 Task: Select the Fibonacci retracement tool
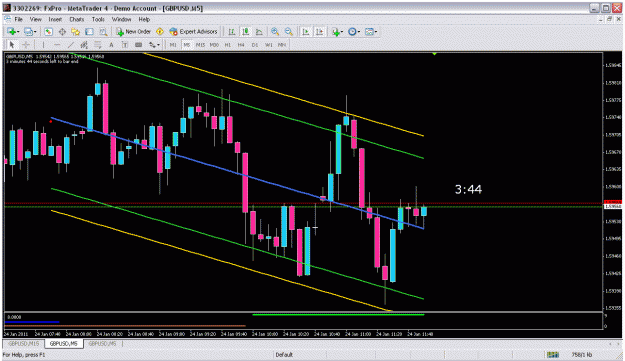click(98, 45)
